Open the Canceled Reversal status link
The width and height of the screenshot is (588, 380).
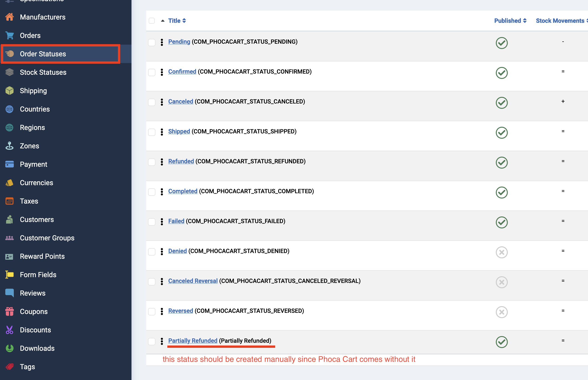193,281
